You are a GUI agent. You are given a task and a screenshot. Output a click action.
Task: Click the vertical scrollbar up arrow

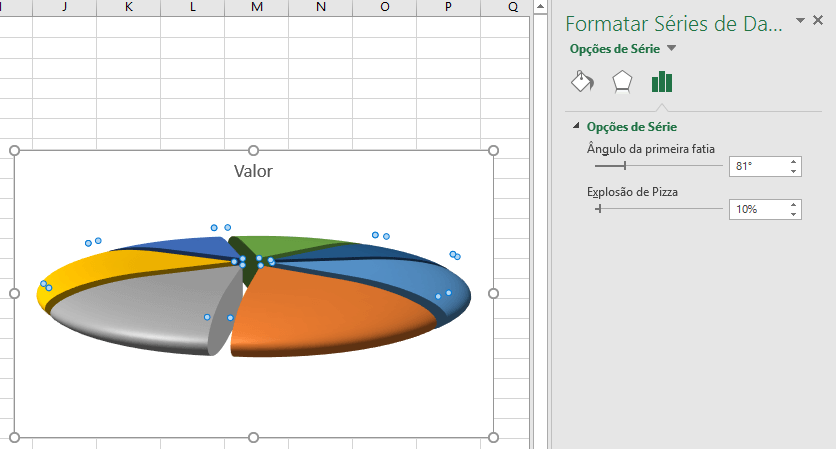tap(540, 7)
